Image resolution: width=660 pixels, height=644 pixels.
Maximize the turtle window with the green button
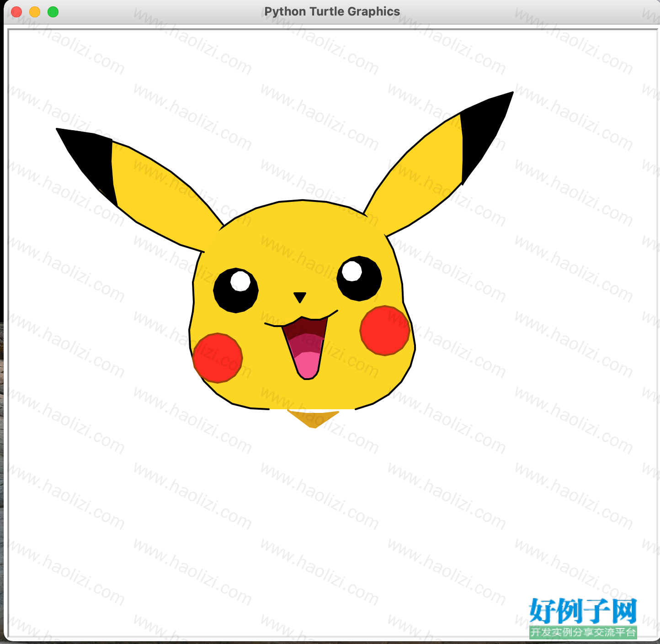(x=53, y=12)
